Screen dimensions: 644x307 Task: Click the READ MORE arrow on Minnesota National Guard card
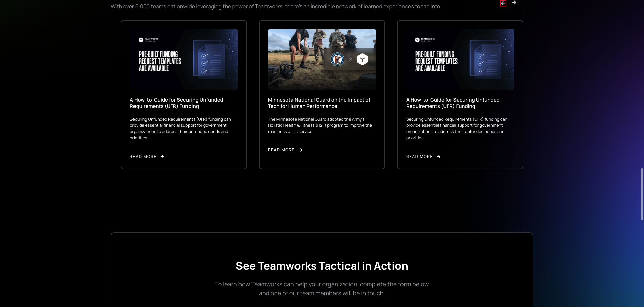pyautogui.click(x=300, y=150)
